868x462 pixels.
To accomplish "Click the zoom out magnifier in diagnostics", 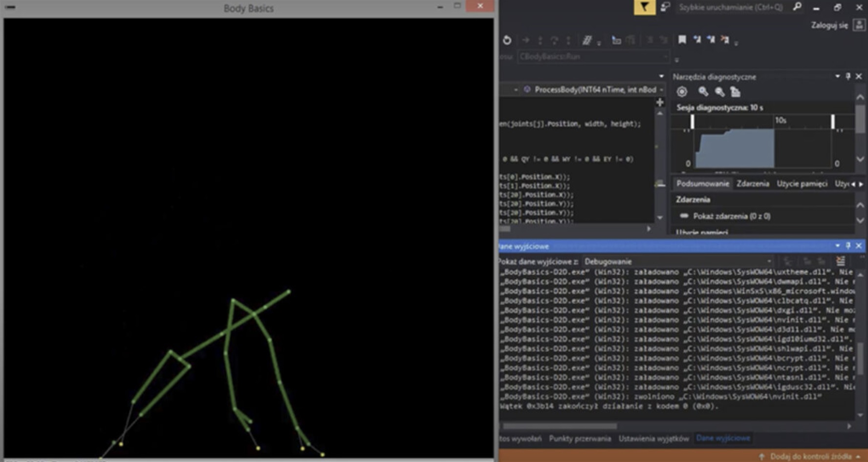I will click(719, 91).
